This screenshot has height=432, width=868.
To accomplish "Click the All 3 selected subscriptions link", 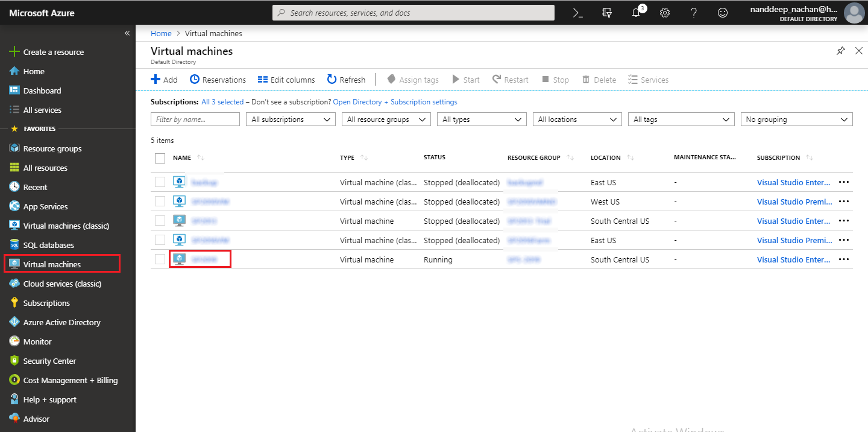I will pyautogui.click(x=222, y=102).
